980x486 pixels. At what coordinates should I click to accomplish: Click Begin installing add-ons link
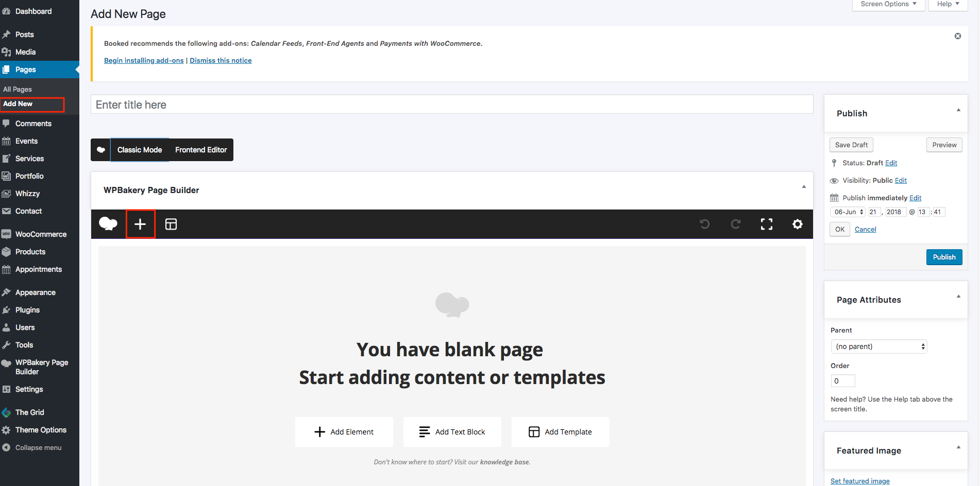(144, 61)
